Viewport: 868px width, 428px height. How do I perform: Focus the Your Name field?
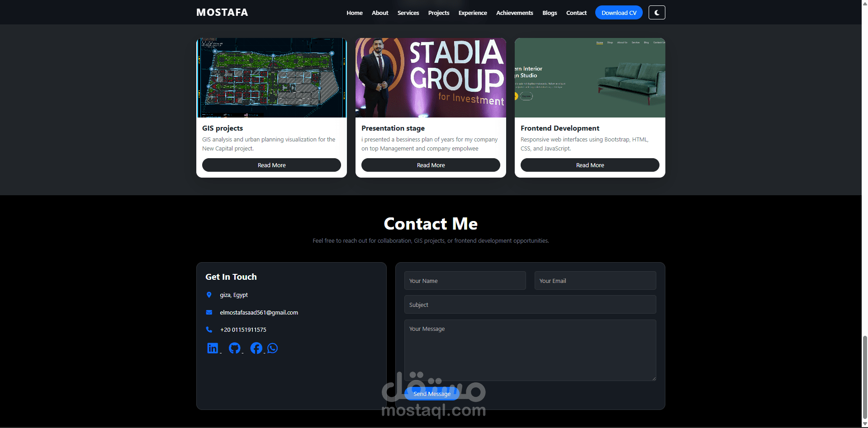[x=465, y=281]
